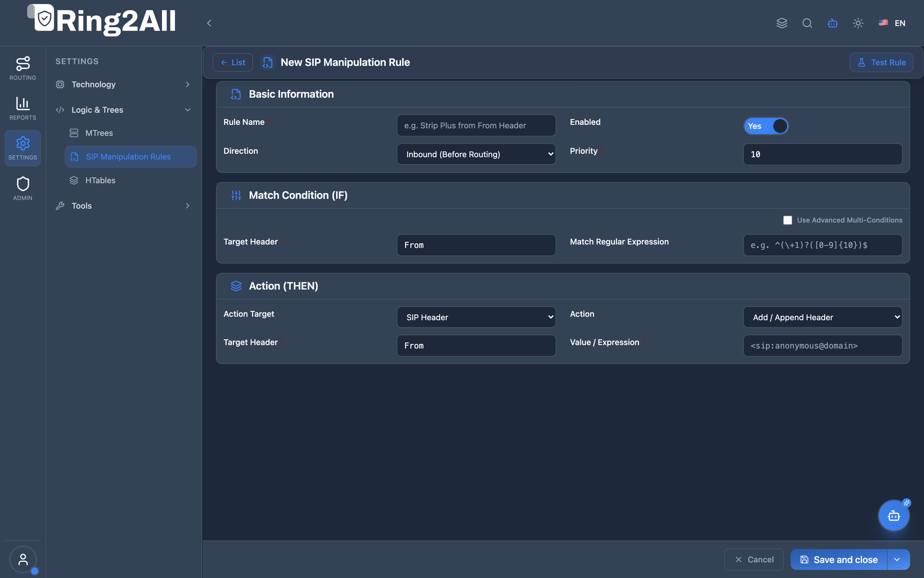This screenshot has height=578, width=924.
Task: Click the Action (THEN) layers icon
Action: click(236, 286)
